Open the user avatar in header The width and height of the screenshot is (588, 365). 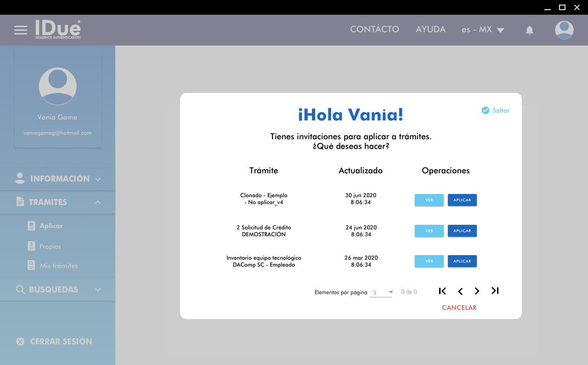[x=564, y=30]
